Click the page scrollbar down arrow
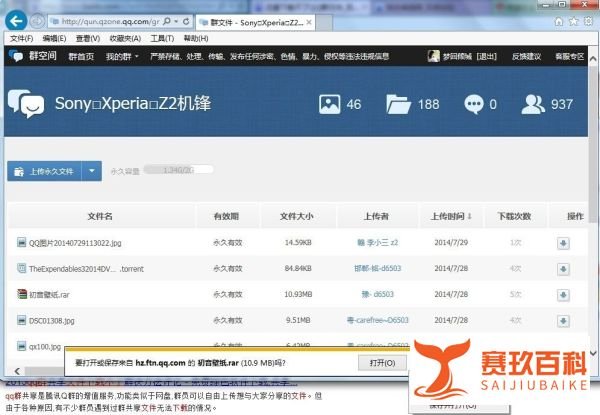This screenshot has height=415, width=600. [593, 353]
